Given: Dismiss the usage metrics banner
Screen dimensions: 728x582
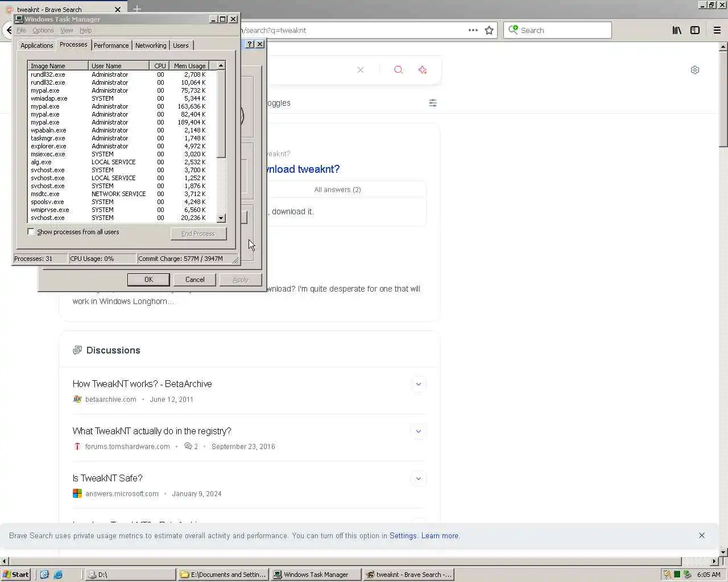Looking at the screenshot, I should tap(702, 535).
